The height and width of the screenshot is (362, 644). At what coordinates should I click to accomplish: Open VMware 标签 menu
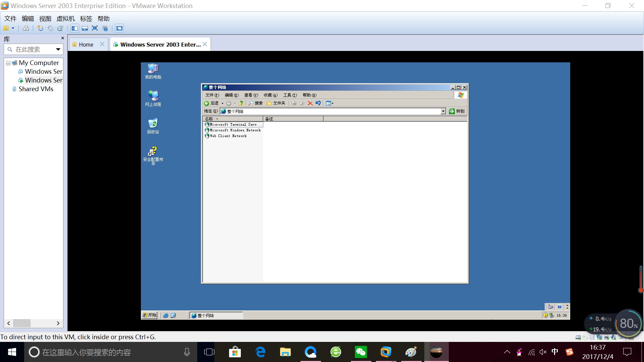(x=86, y=18)
